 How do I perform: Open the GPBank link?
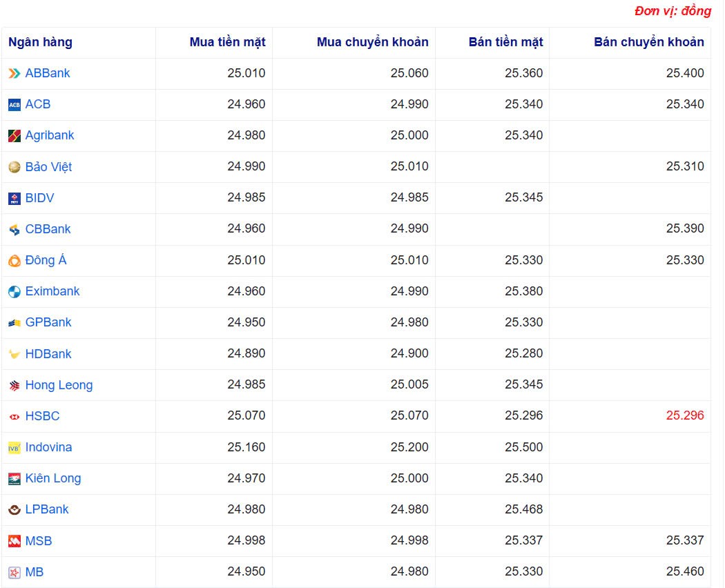48,322
